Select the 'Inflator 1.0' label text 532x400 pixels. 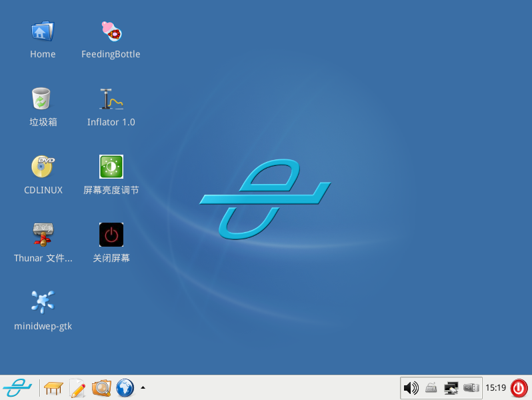111,122
